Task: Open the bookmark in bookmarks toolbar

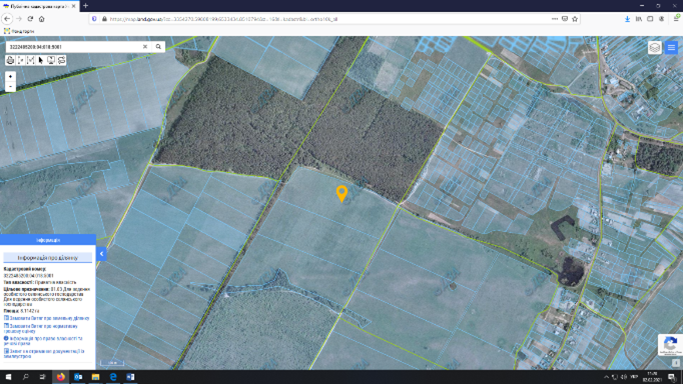Action: (19, 31)
